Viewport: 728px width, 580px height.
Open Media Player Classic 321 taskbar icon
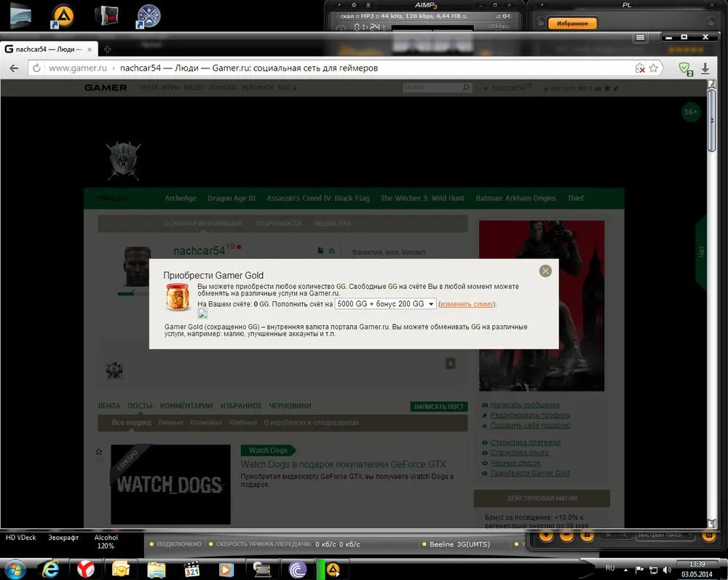coord(191,569)
